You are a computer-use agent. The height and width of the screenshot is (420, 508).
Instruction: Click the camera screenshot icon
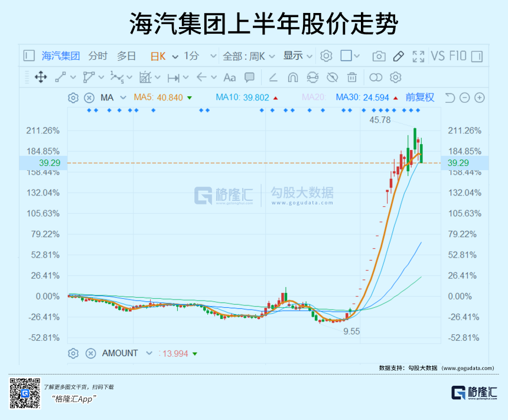click(379, 56)
